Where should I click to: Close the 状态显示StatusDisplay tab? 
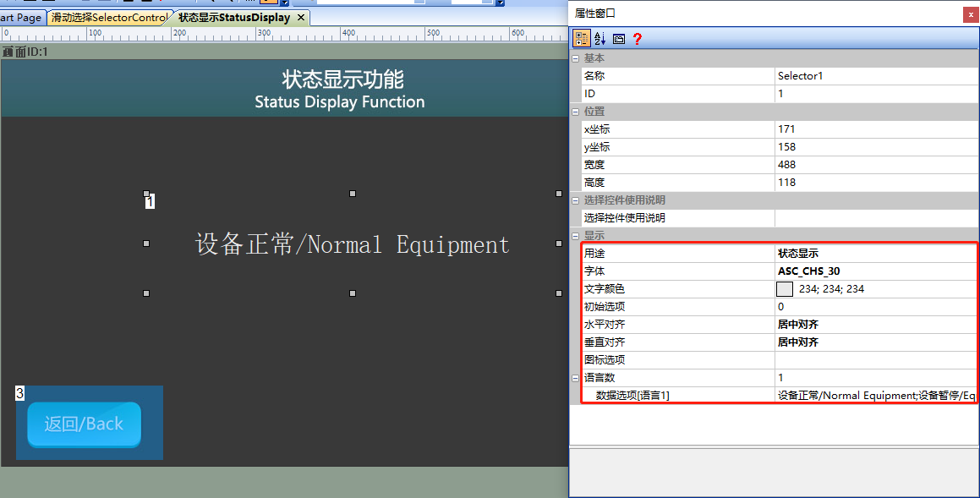(x=301, y=18)
